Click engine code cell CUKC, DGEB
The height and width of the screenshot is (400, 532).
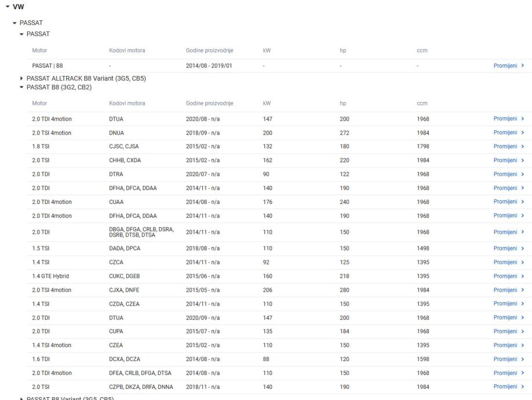tap(124, 276)
